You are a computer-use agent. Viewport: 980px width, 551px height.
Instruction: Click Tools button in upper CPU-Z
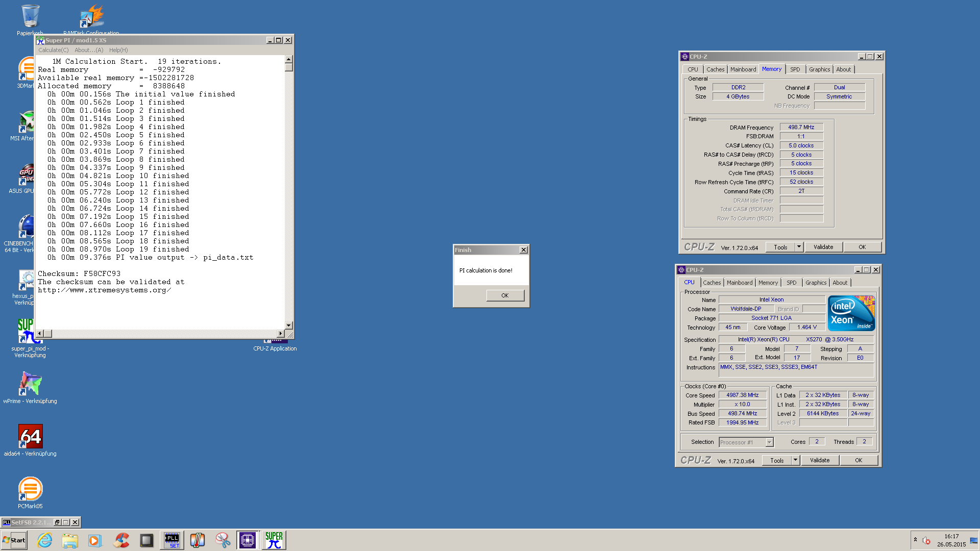click(780, 247)
